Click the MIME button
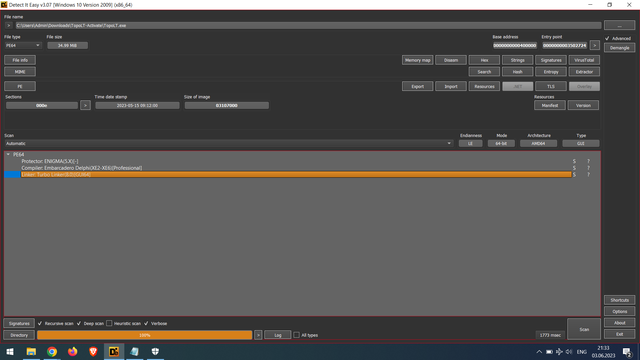The image size is (640, 360). pyautogui.click(x=20, y=71)
